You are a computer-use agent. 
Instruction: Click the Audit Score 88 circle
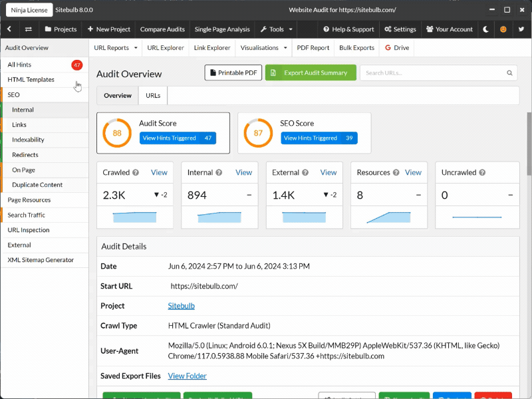[117, 133]
